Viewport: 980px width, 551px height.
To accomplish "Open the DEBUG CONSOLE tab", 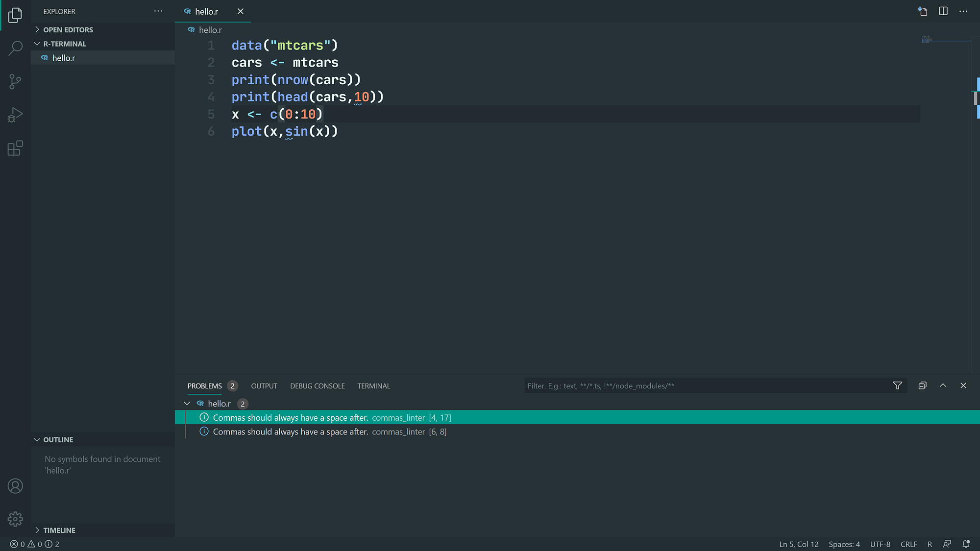I will click(317, 386).
